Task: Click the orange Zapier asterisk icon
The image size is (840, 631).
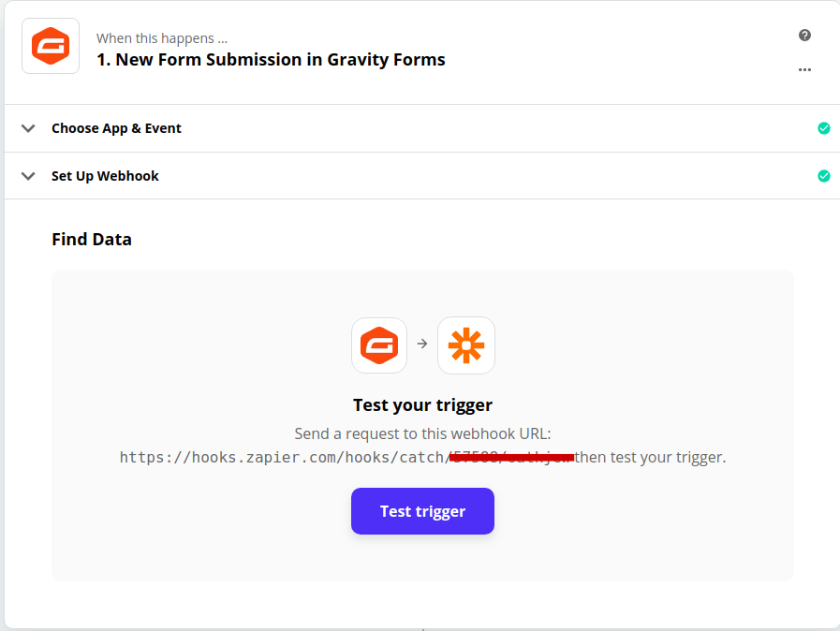Action: pyautogui.click(x=466, y=345)
